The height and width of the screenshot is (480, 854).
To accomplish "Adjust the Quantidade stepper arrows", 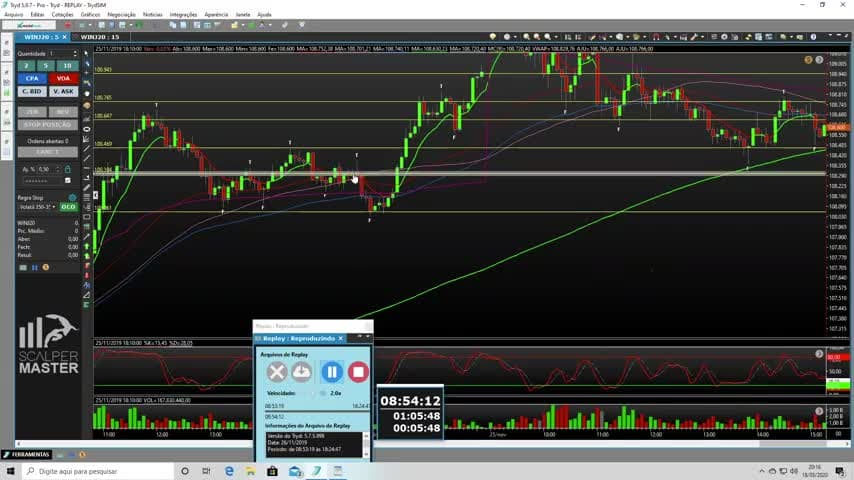I will pyautogui.click(x=75, y=53).
